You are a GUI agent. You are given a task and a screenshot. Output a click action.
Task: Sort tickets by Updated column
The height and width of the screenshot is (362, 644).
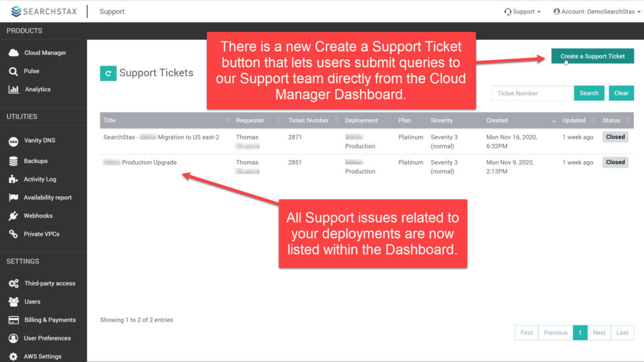(x=579, y=120)
